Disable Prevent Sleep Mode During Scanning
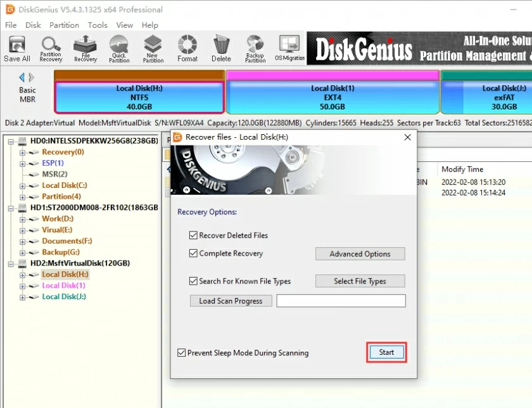532x408 pixels. point(182,353)
